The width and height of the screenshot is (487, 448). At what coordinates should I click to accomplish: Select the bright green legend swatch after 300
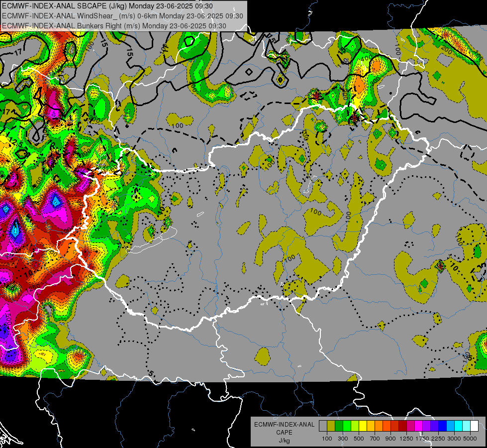click(347, 426)
